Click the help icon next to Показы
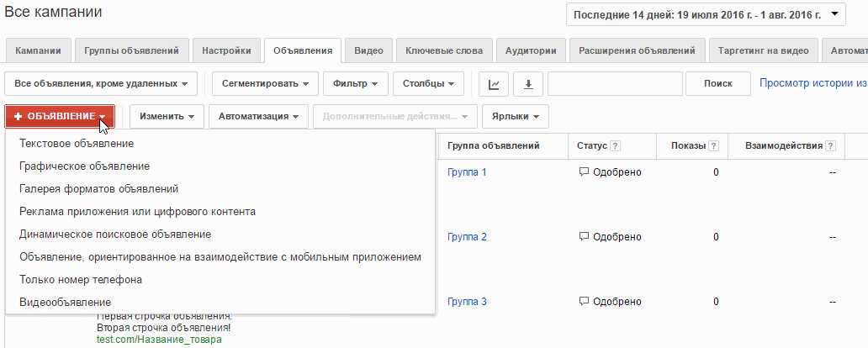This screenshot has height=348, width=868. point(713,146)
